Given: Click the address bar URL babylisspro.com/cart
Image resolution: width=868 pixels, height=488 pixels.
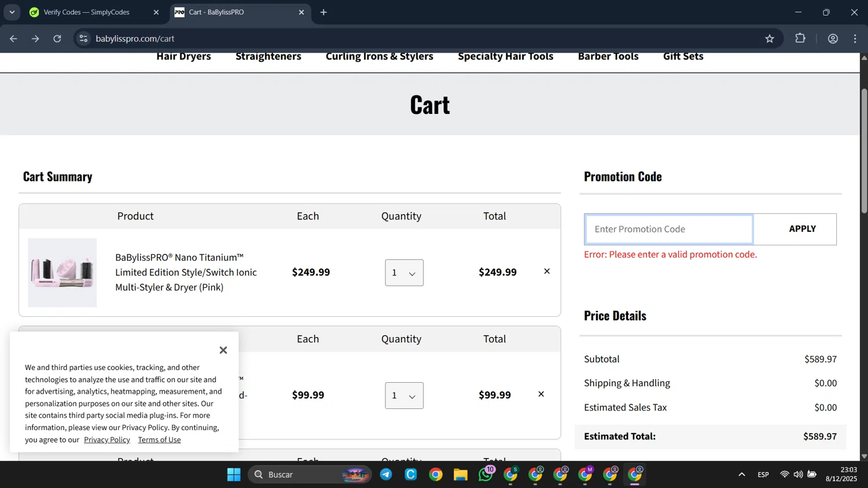Looking at the screenshot, I should click(135, 39).
